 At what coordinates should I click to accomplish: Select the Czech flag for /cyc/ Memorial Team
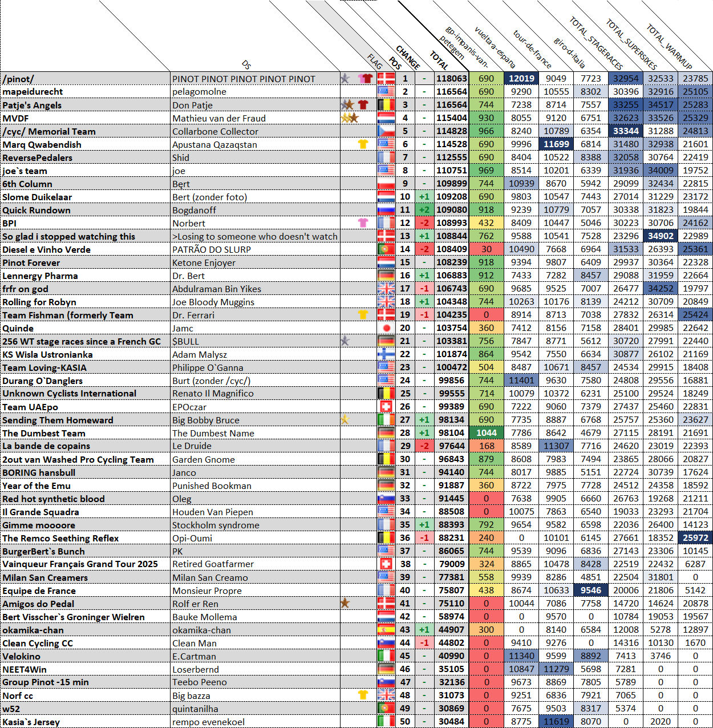(386, 131)
